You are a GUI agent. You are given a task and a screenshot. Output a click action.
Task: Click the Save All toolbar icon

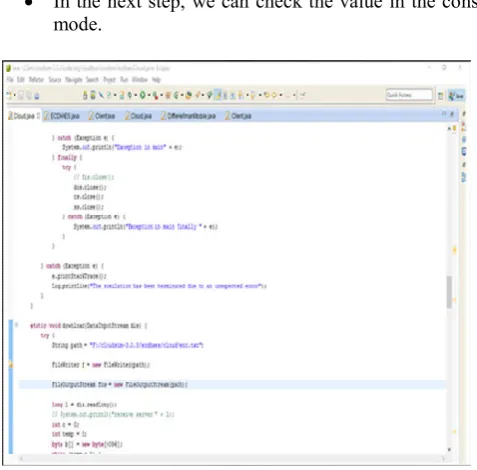pos(29,96)
